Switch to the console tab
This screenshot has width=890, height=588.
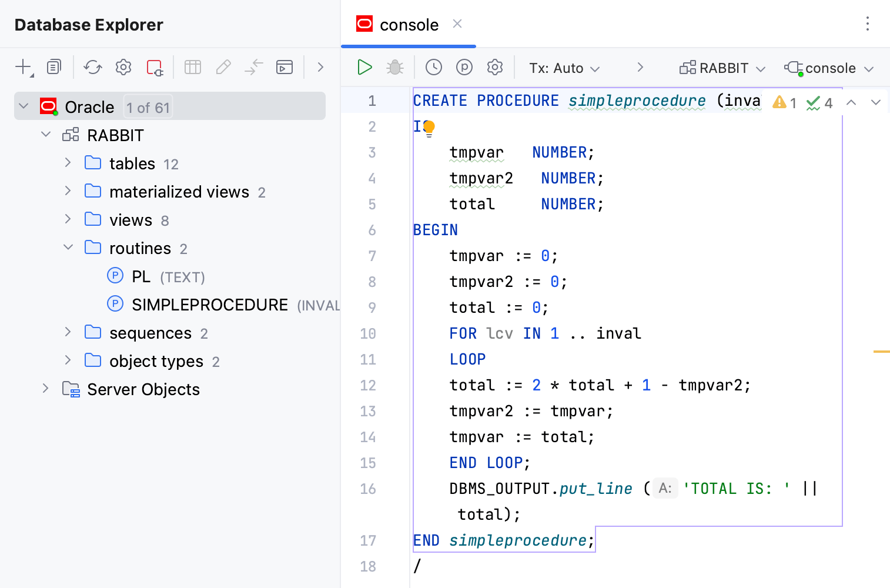(409, 25)
